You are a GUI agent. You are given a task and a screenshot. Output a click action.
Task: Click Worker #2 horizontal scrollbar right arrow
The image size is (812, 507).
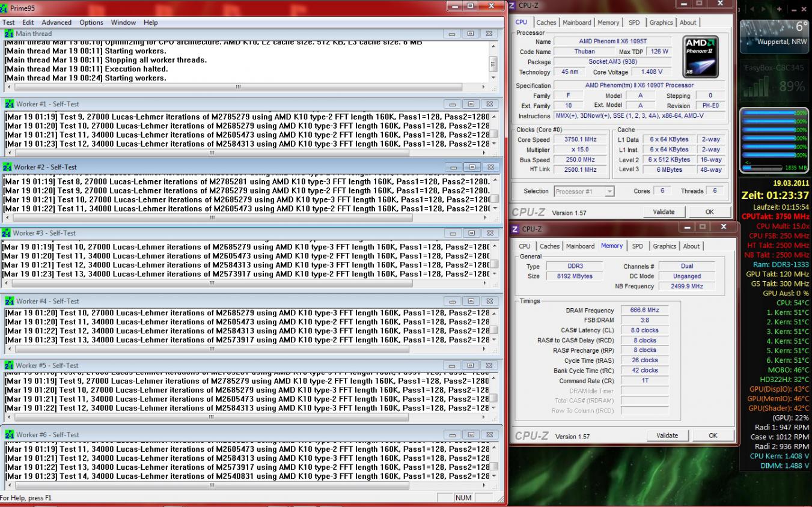click(x=484, y=218)
